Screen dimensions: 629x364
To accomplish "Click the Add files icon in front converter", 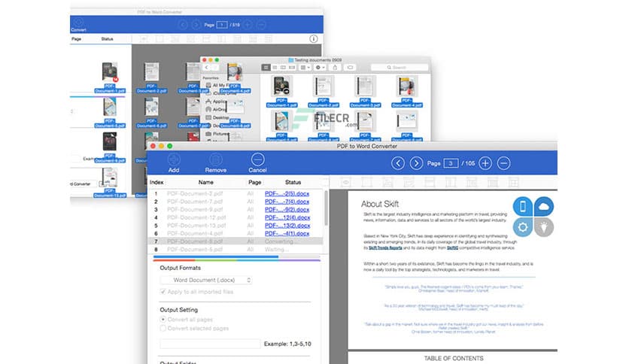I will [174, 159].
